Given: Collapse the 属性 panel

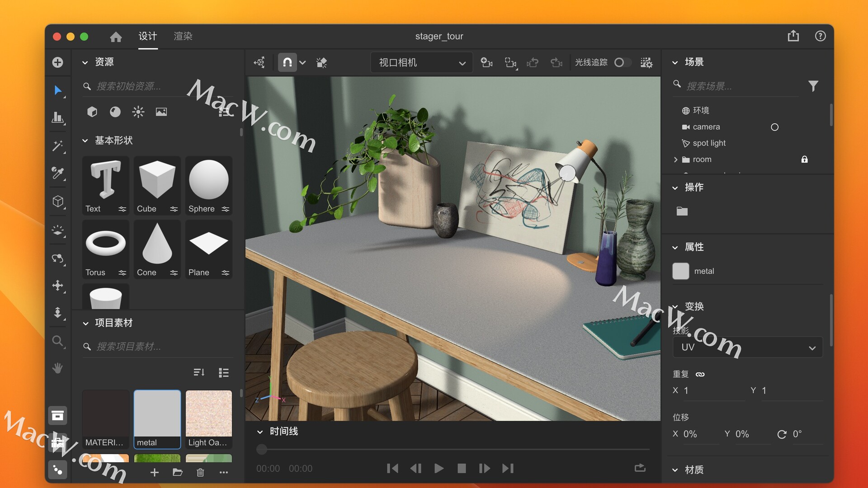Looking at the screenshot, I should [675, 247].
